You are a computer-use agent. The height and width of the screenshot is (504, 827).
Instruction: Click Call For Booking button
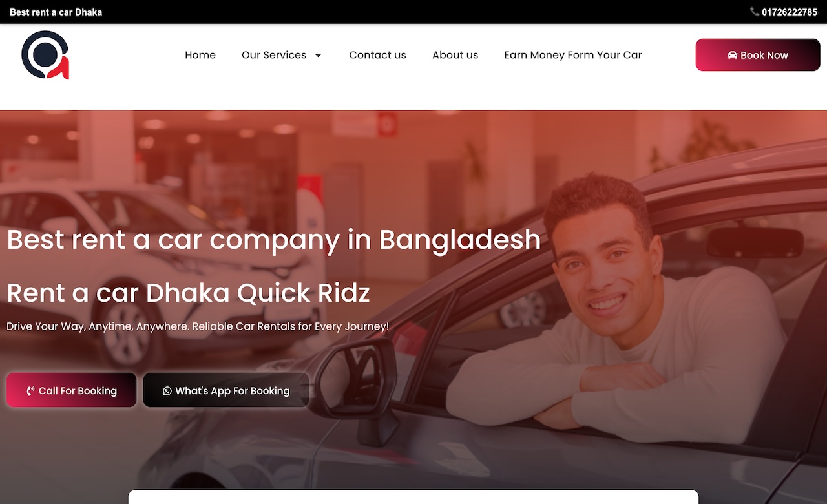pos(72,390)
